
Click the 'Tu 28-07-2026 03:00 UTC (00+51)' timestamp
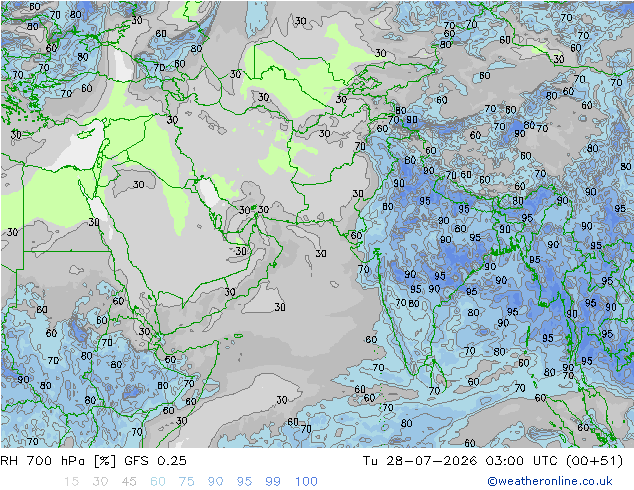[x=493, y=461]
